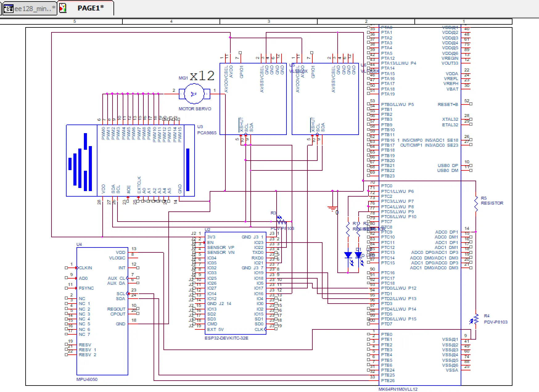Click the ESP32-DEVKITC-32E part label

point(226,338)
